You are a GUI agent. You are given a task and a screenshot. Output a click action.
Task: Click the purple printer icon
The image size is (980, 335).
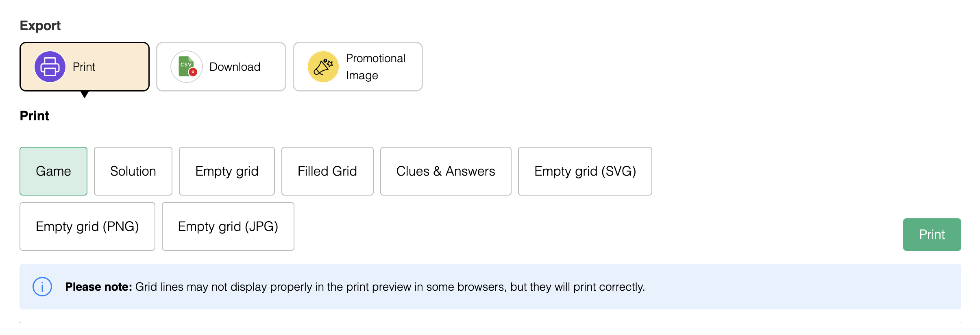coord(50,67)
